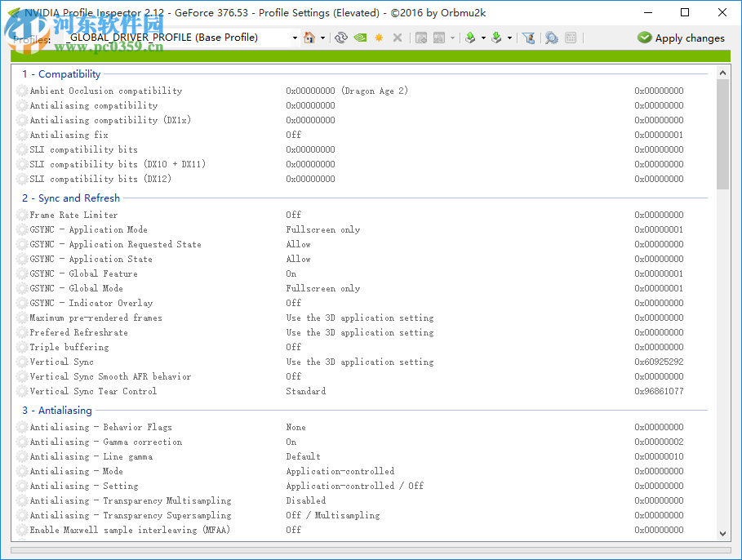742x560 pixels.
Task: Click hex value 0x00000010 for Line gamma
Action: pyautogui.click(x=659, y=456)
